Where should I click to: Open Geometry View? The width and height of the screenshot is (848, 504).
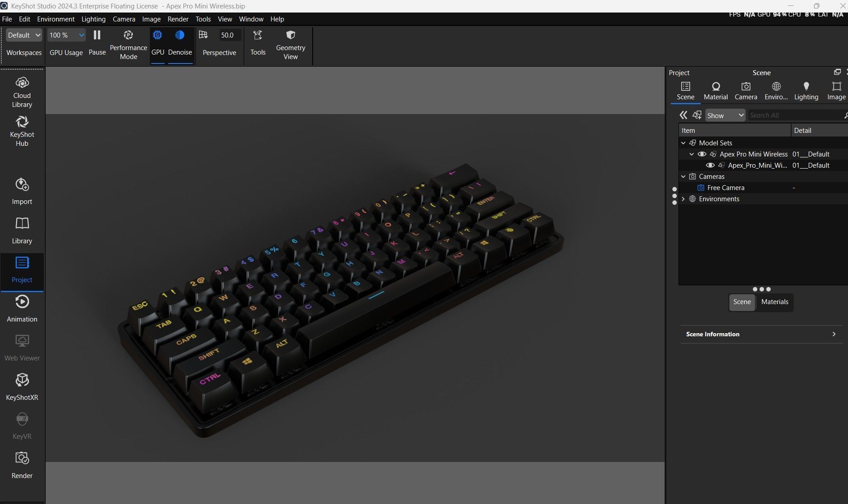290,45
